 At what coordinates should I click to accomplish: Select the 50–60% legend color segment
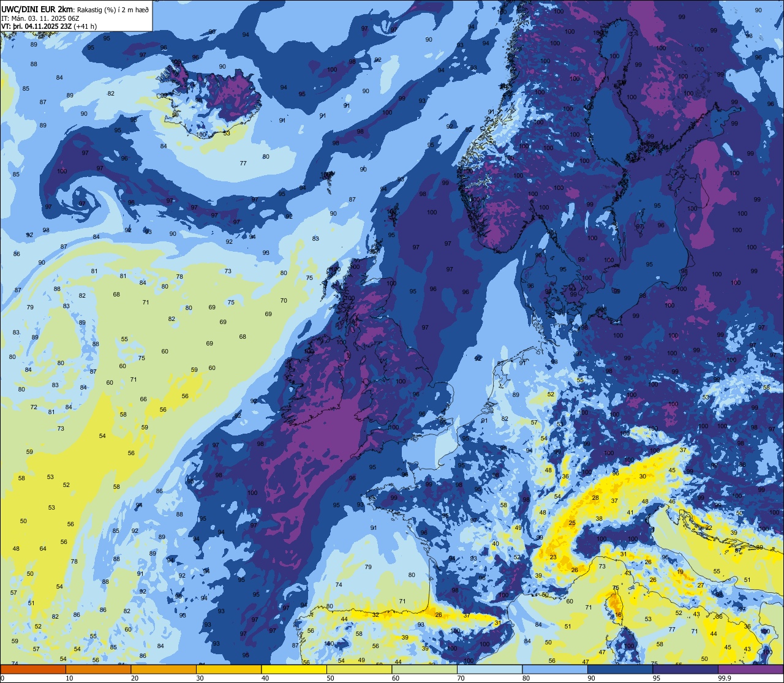click(x=359, y=669)
